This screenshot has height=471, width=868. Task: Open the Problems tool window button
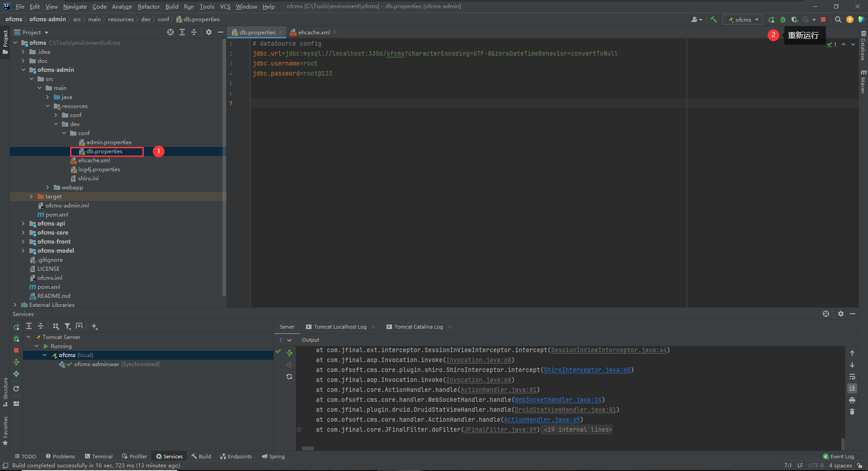click(60, 457)
